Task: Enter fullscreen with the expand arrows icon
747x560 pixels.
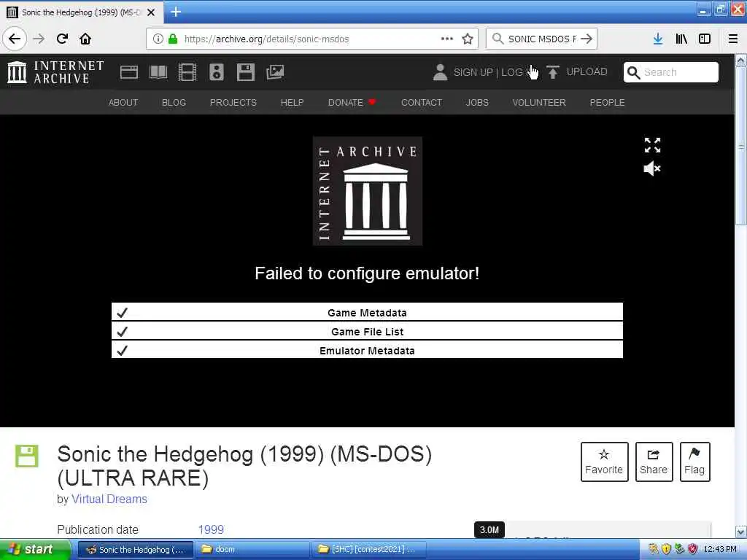Action: coord(652,145)
